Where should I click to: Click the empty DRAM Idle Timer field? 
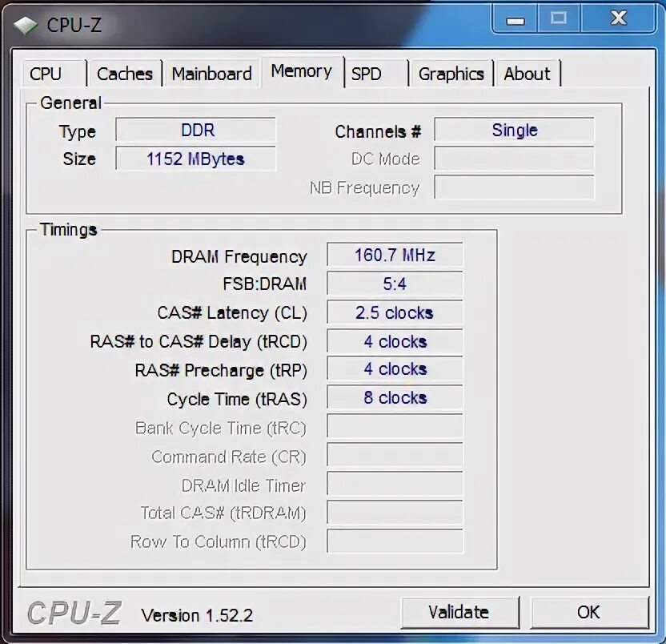point(395,483)
